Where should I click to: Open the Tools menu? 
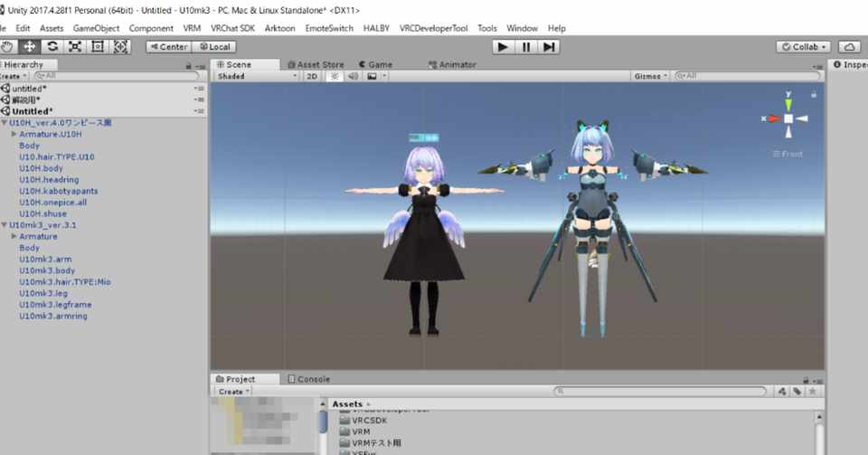click(487, 28)
